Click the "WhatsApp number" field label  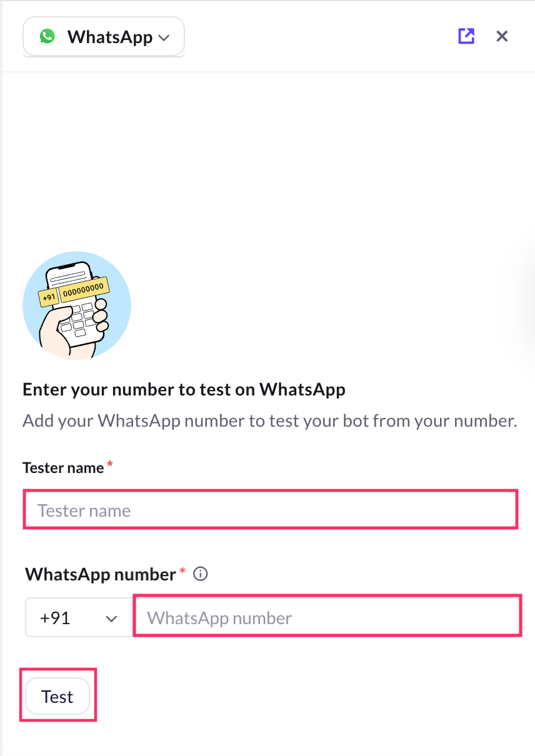101,574
